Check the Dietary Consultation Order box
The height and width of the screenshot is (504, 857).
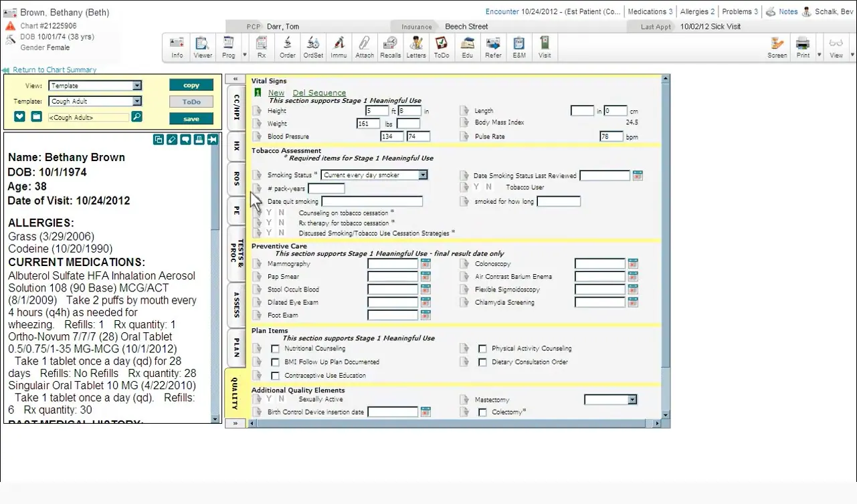(482, 362)
